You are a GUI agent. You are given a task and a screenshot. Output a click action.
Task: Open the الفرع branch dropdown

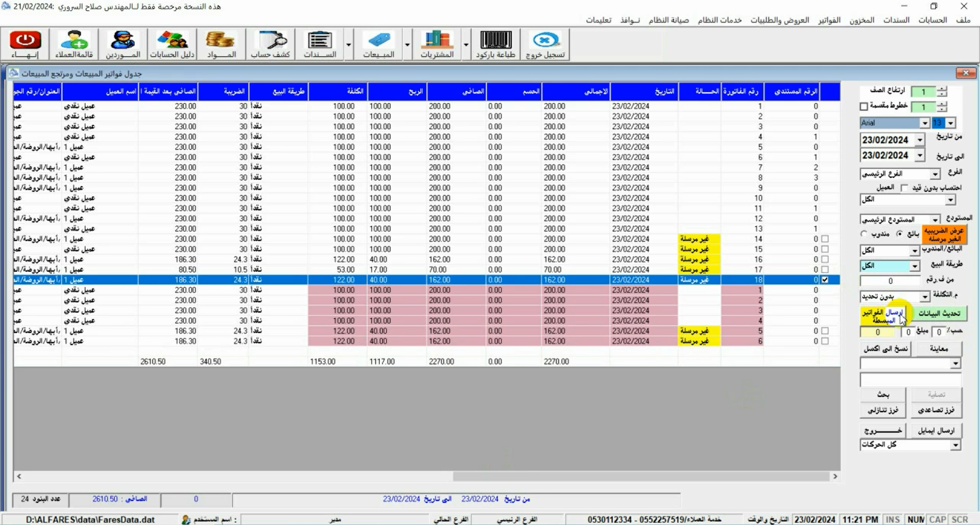pos(935,174)
